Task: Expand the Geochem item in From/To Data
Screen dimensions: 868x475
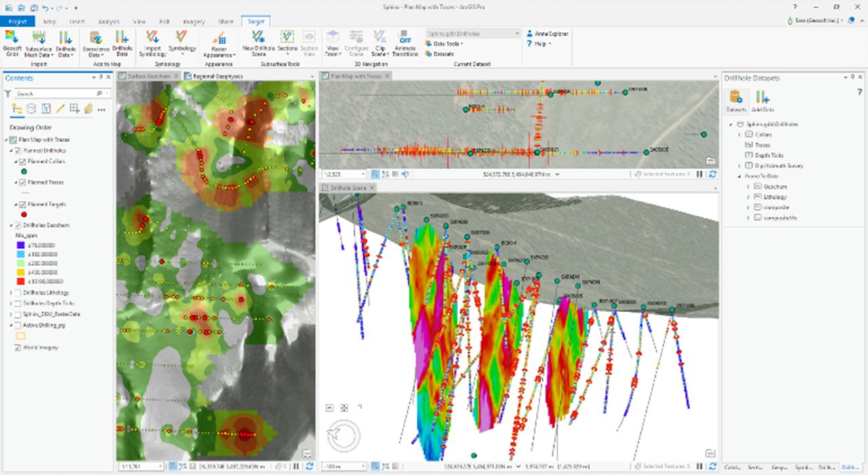Action: (x=749, y=186)
